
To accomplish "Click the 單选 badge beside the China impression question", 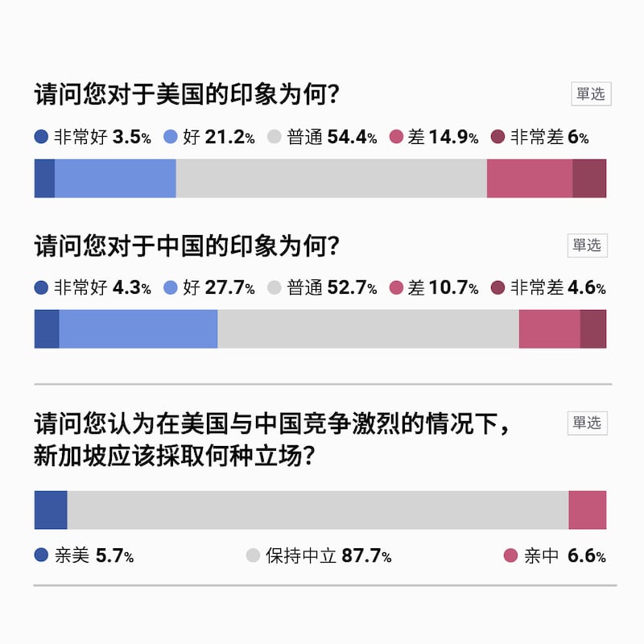I will 587,245.
